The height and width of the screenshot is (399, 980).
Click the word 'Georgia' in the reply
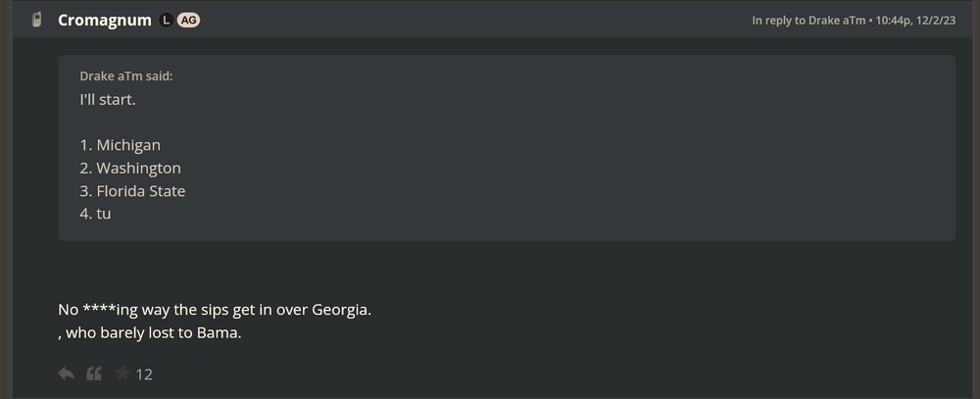point(340,310)
